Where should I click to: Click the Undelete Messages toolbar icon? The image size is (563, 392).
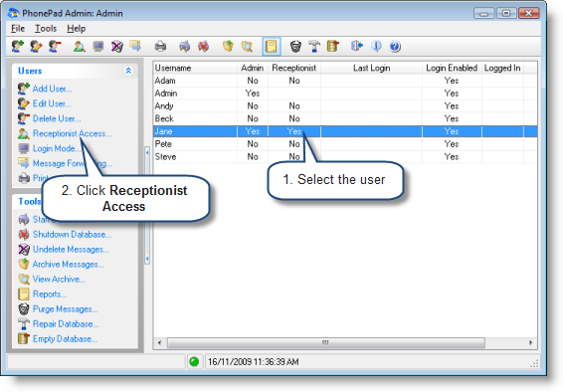pyautogui.click(x=117, y=47)
